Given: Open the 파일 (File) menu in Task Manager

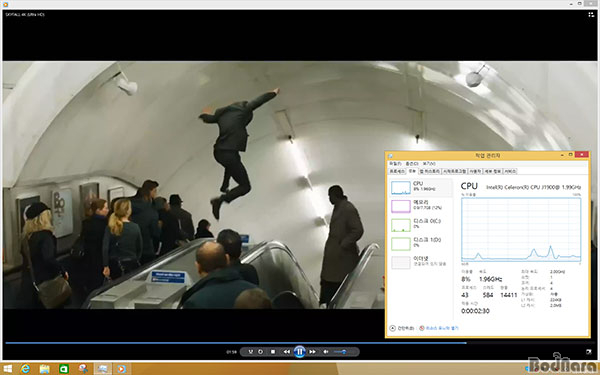Looking at the screenshot, I should coord(395,164).
